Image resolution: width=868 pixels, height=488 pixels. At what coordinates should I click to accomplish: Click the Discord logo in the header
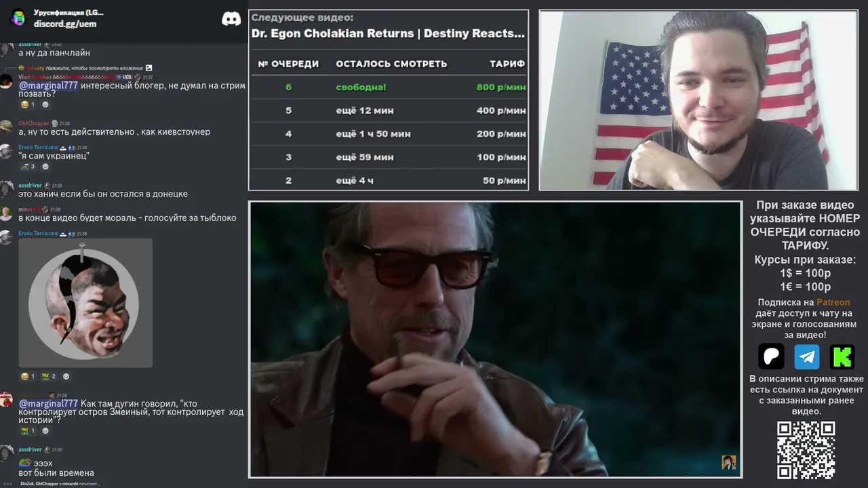click(x=231, y=18)
